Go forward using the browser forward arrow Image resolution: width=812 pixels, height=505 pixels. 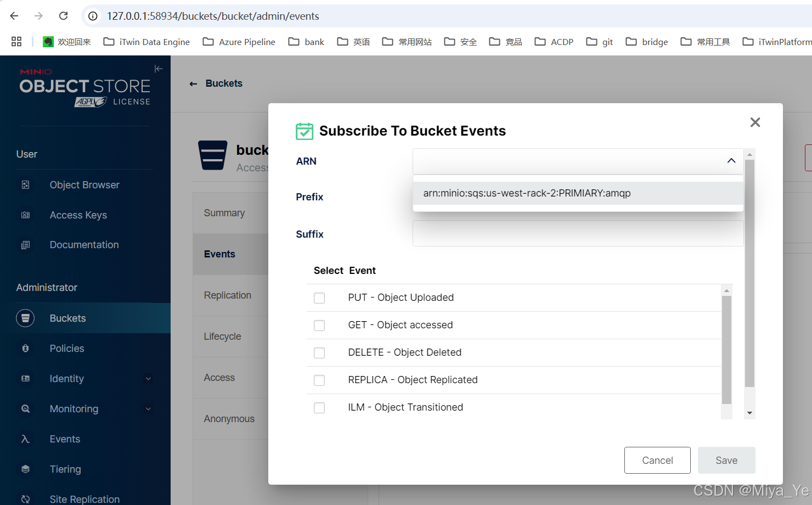click(38, 16)
